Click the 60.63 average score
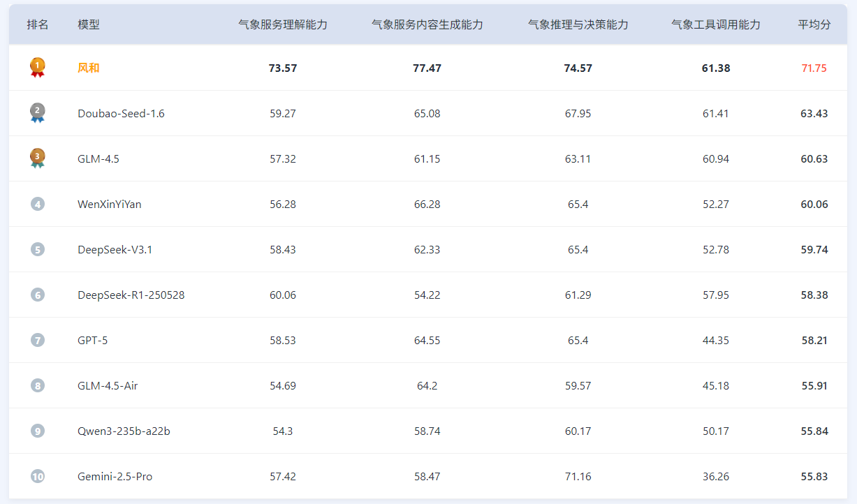Viewport: 857px width, 504px height. (x=814, y=158)
